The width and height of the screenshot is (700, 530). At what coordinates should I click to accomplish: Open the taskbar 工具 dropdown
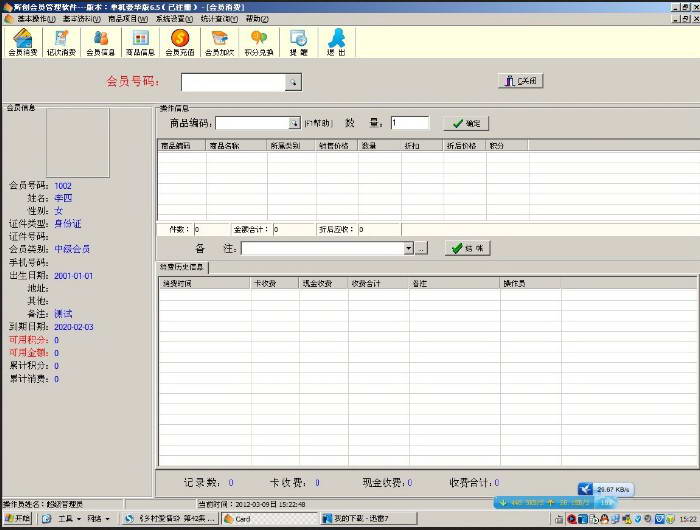tap(69, 519)
